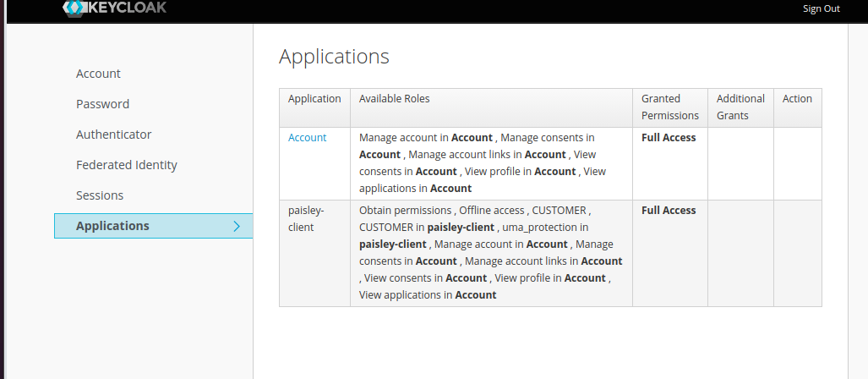The height and width of the screenshot is (379, 868).
Task: Click the Additional Grants column header
Action: pos(740,107)
